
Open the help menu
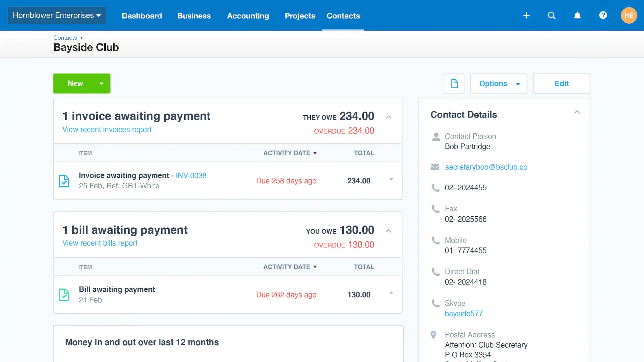tap(603, 15)
